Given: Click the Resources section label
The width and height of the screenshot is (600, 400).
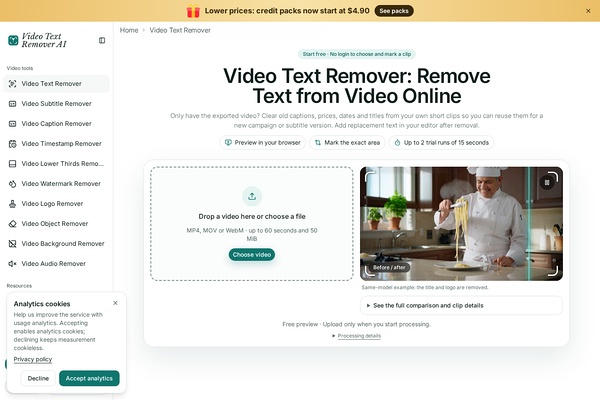Looking at the screenshot, I should [x=19, y=286].
